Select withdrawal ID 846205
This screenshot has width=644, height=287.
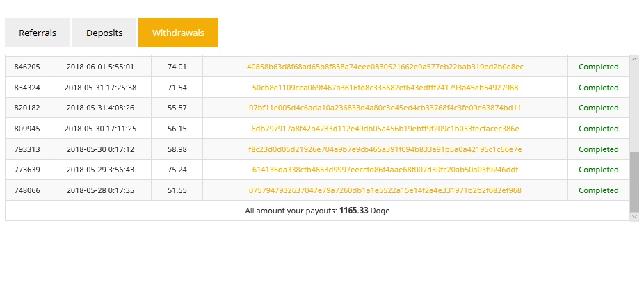click(x=27, y=67)
